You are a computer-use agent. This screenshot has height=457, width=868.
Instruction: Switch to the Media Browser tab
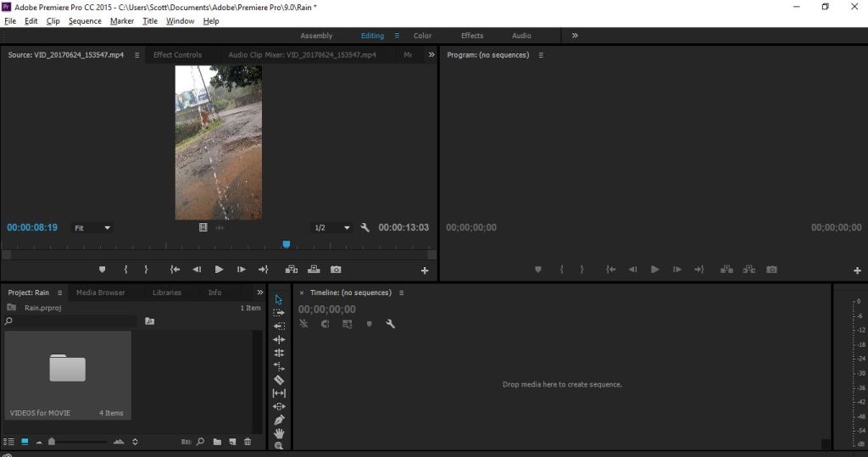tap(100, 293)
